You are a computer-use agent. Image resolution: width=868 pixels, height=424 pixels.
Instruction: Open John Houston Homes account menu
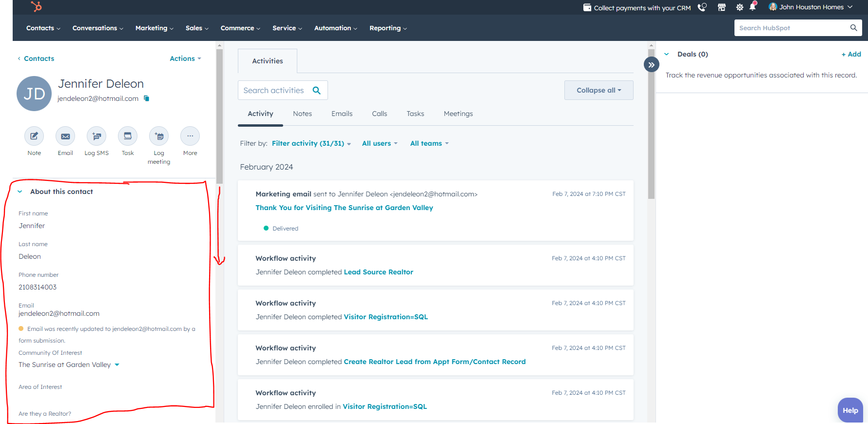pyautogui.click(x=811, y=7)
